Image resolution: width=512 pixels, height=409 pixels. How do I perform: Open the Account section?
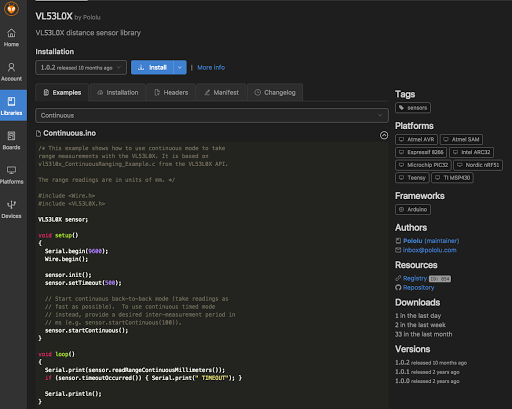[11, 72]
